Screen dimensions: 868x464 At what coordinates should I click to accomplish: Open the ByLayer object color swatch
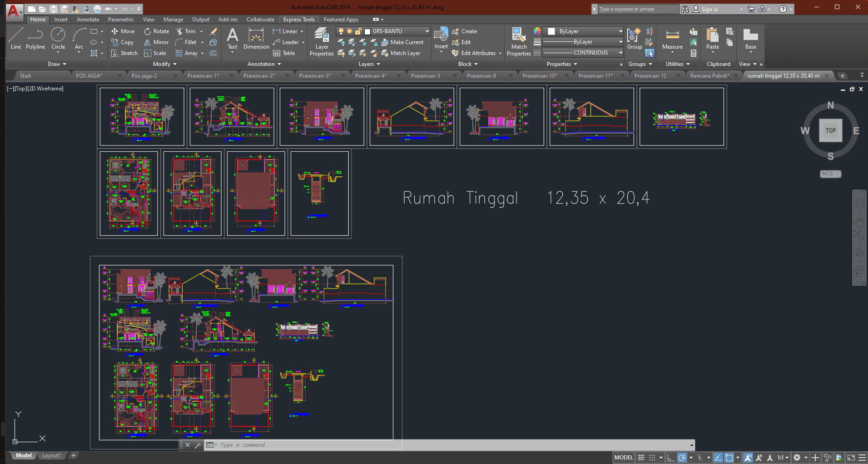(551, 31)
